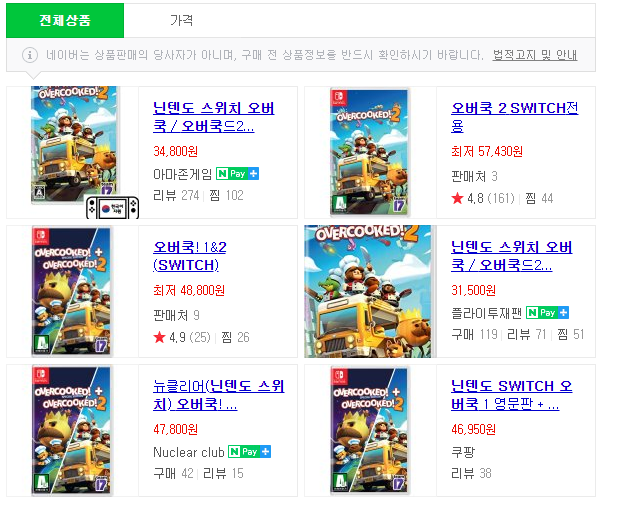Click the 최저 57,430원 price
The height and width of the screenshot is (508, 619).
pos(487,151)
